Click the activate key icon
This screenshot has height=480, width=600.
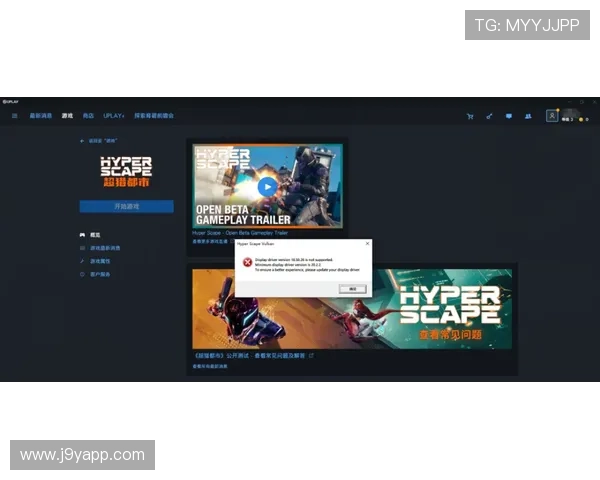[489, 116]
